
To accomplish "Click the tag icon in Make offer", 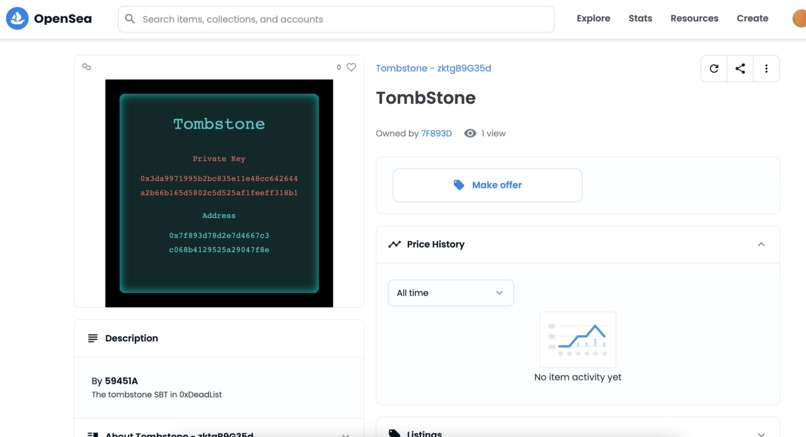I will 459,185.
